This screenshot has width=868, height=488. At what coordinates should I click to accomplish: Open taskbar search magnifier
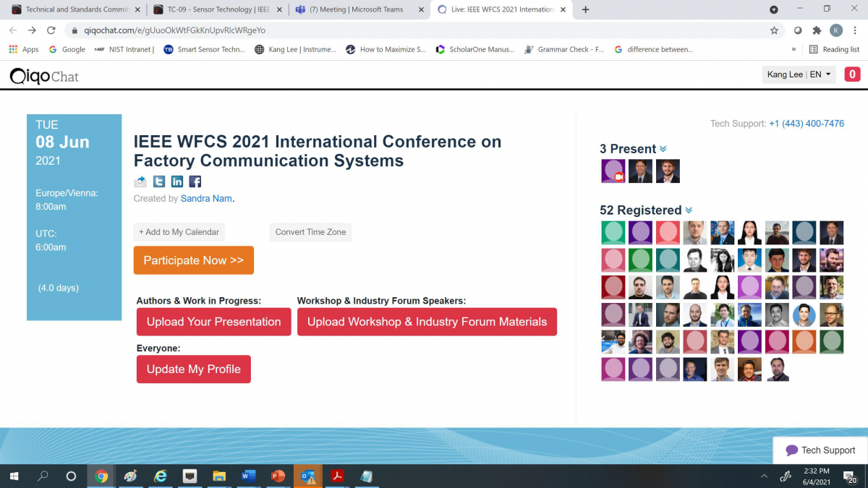[43, 476]
